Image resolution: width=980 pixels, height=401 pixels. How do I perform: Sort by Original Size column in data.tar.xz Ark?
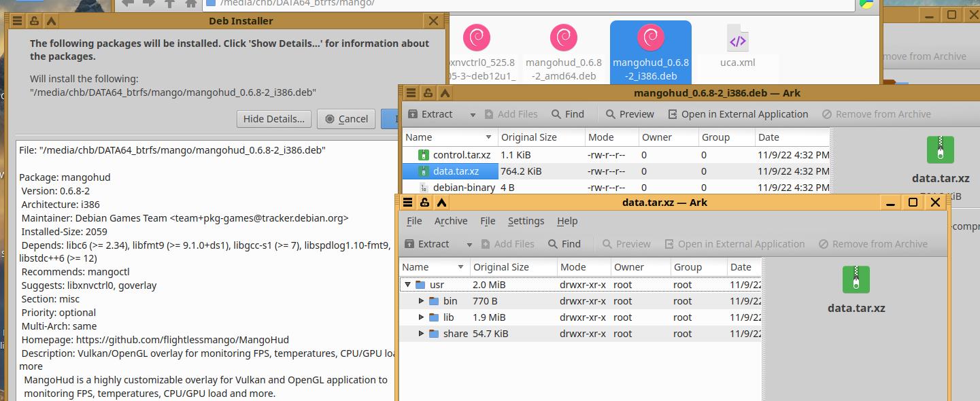pyautogui.click(x=513, y=267)
